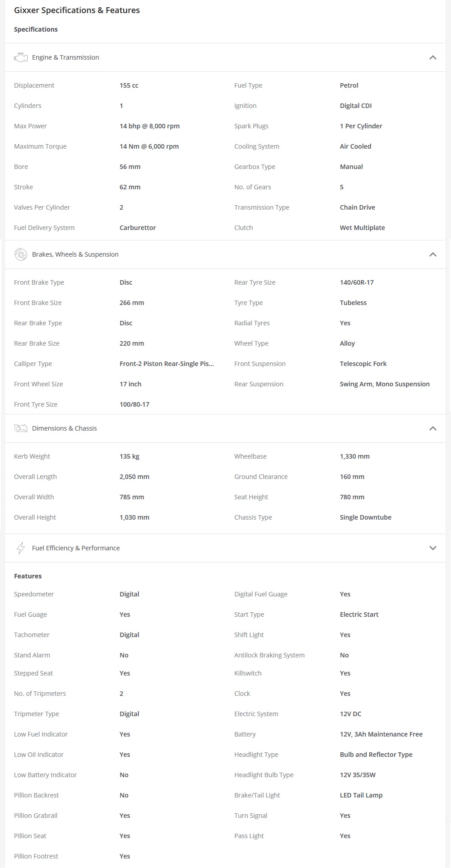Screen dimensions: 451x868
Task: Click the Brakes, Wheels & Suspension title
Action: [x=75, y=254]
